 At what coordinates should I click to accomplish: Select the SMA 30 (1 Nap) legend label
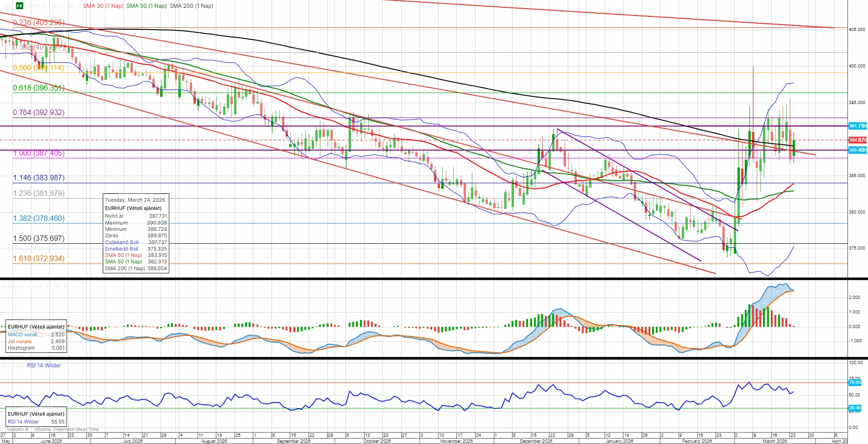coord(103,6)
